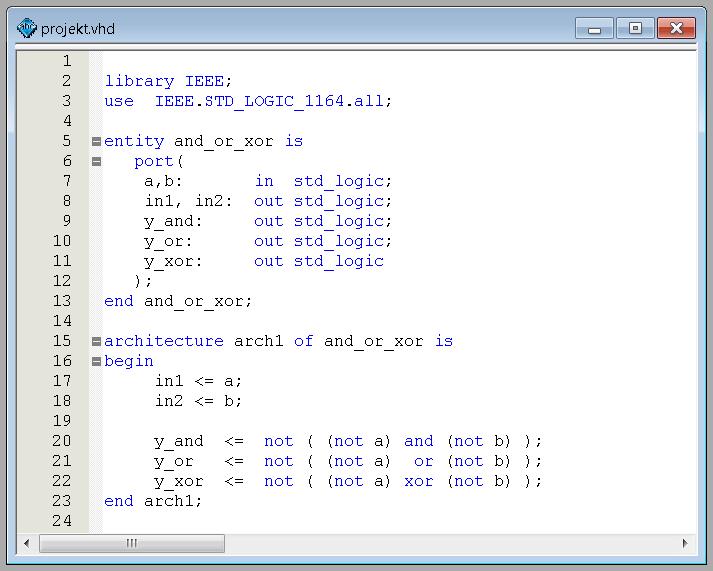Image resolution: width=713 pixels, height=571 pixels.
Task: Click the horizontal scrollbar thumb
Action: coord(132,543)
